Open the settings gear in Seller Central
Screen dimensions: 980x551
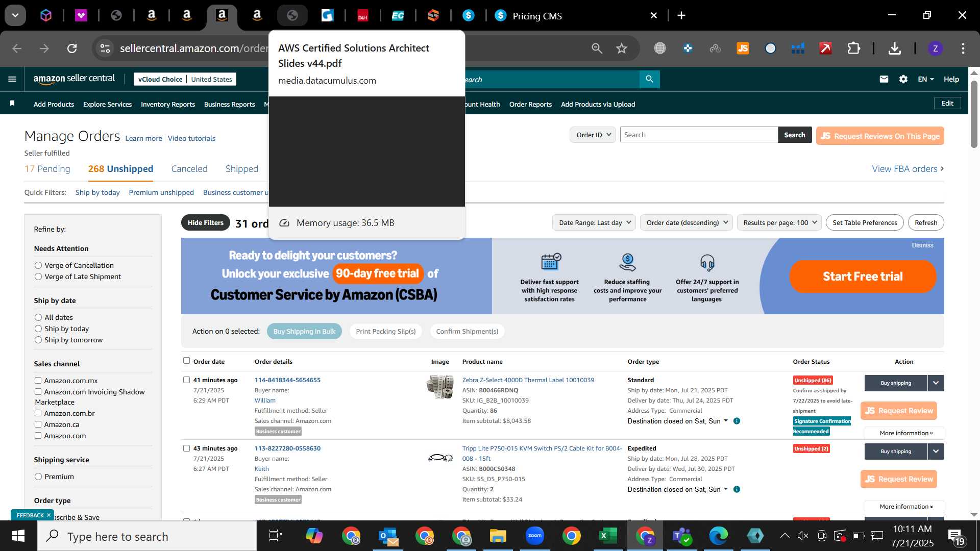(x=903, y=79)
